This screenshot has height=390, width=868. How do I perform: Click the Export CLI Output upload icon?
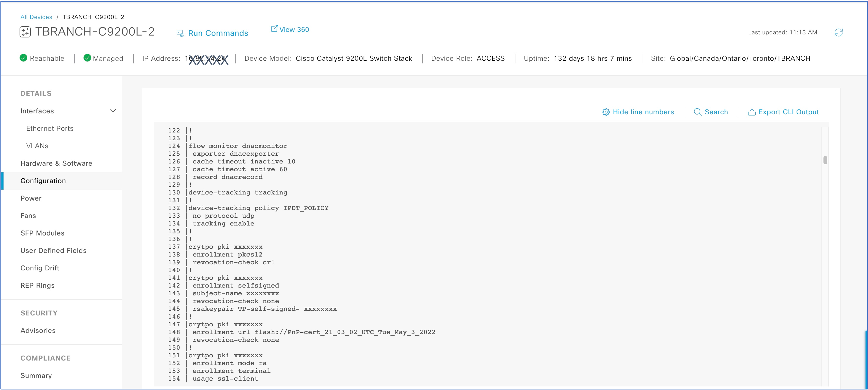(x=751, y=112)
